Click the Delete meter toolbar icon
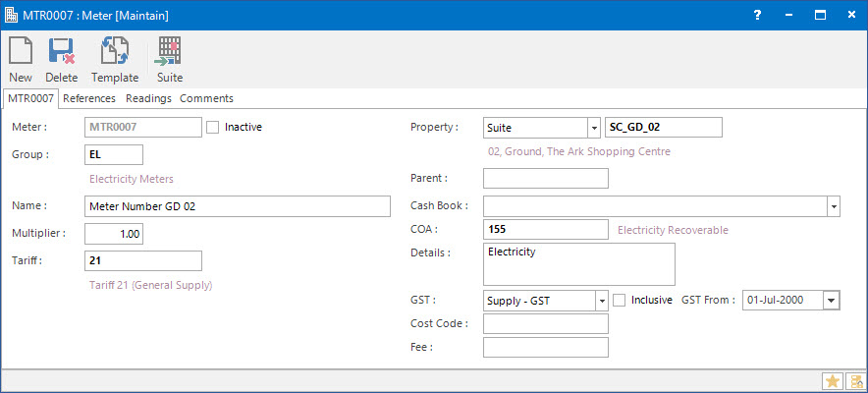 pos(62,52)
